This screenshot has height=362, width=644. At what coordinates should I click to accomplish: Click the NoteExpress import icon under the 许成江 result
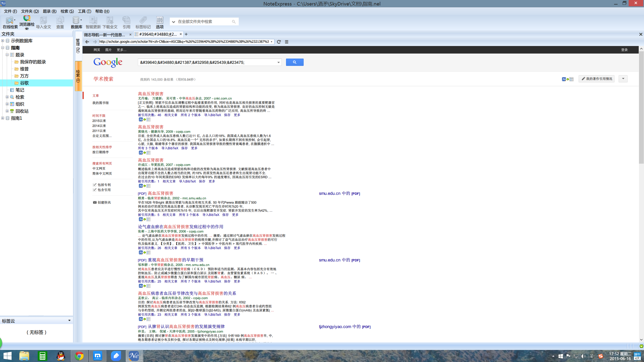(x=144, y=186)
